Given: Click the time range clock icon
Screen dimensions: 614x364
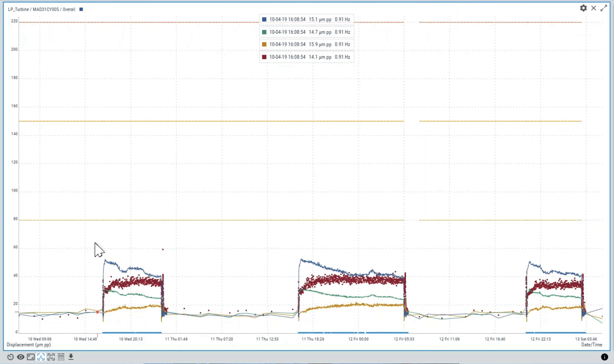Looking at the screenshot, I should click(10, 357).
